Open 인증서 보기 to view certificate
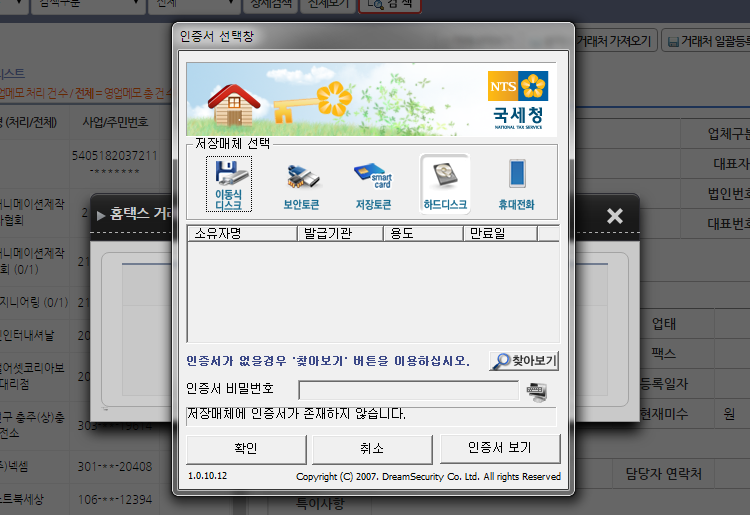The height and width of the screenshot is (515, 750). coord(500,448)
